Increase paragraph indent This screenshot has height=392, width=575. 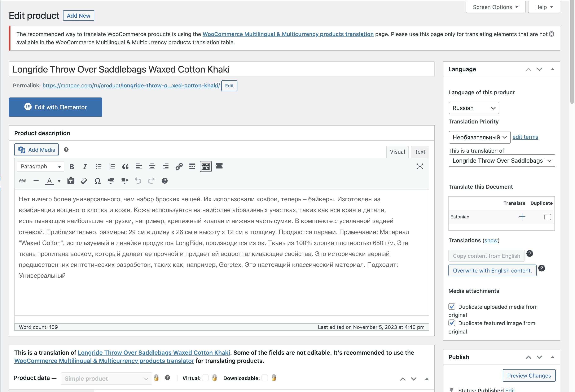tap(124, 181)
